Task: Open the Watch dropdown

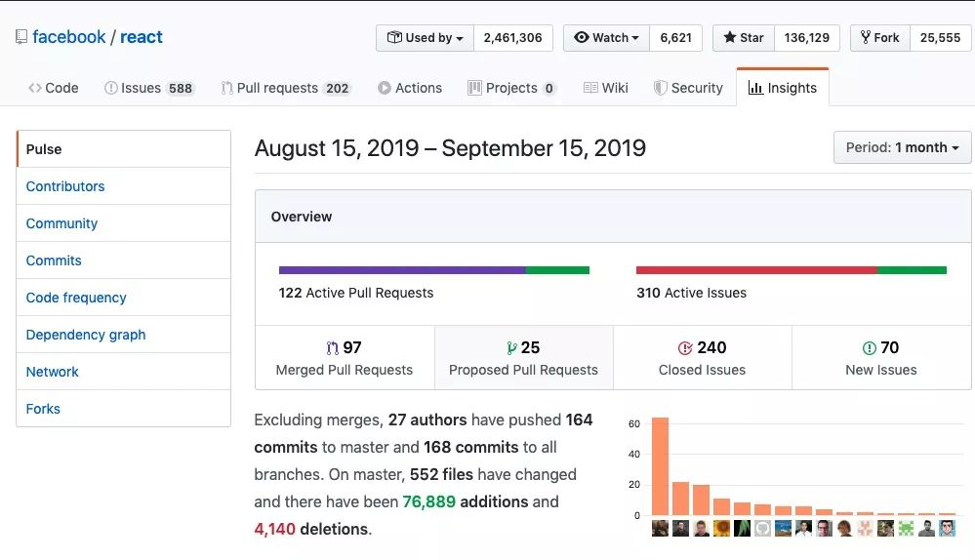Action: pos(606,38)
